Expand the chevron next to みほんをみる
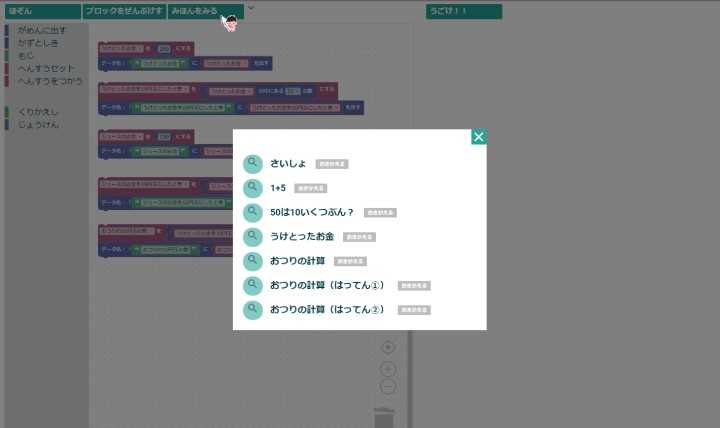 point(251,9)
